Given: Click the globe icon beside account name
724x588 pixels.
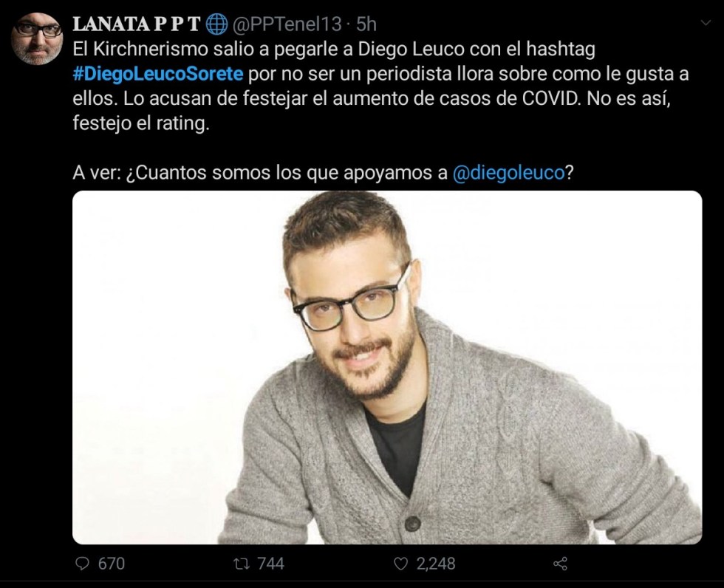Looking at the screenshot, I should pos(216,24).
